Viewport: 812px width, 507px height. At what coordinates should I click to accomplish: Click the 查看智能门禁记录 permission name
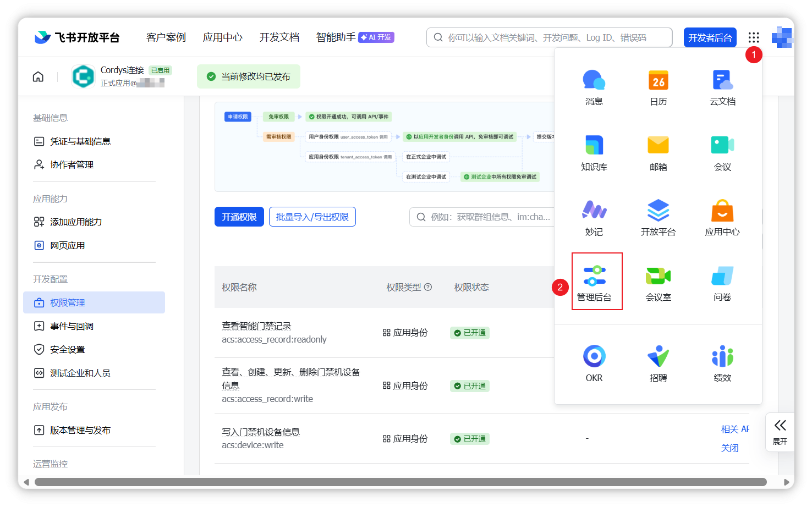point(256,326)
